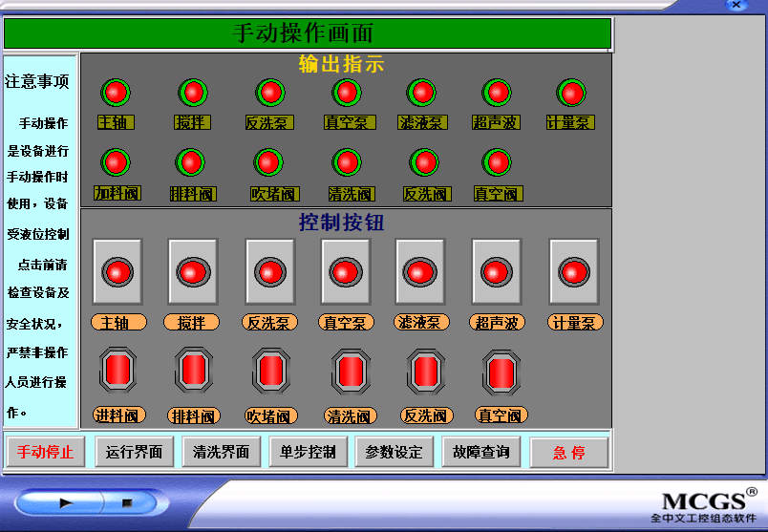Activate the 吹堵阀 valve control button

pyautogui.click(x=270, y=371)
